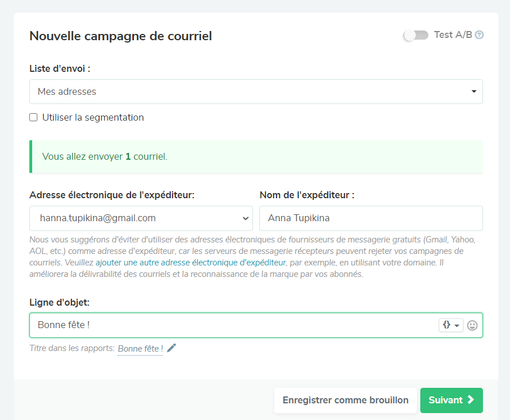The width and height of the screenshot is (510, 420).
Task: Click the pencil icon to edit report title
Action: coord(171,348)
